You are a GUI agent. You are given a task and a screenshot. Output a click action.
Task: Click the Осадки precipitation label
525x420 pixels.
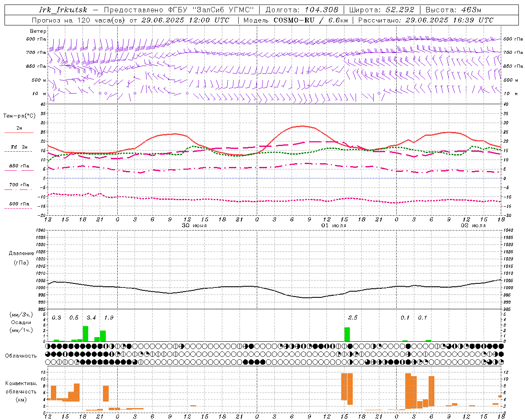click(x=21, y=322)
